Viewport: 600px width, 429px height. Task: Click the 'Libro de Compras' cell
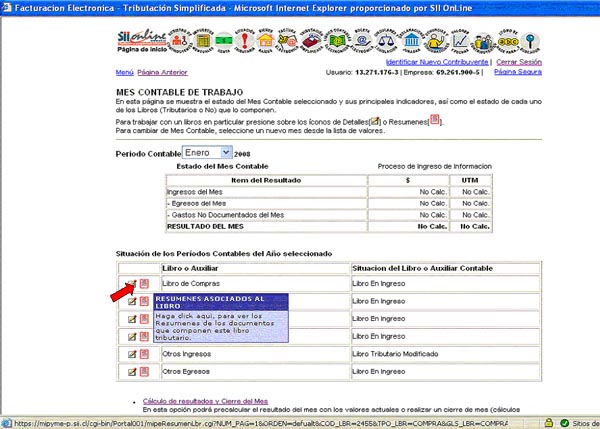coord(256,284)
